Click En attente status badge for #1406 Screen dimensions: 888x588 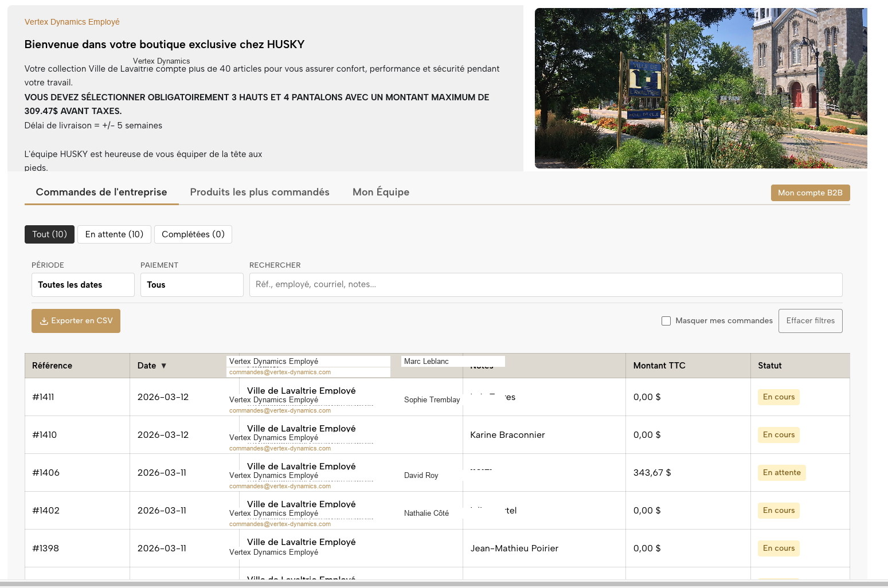coord(782,473)
